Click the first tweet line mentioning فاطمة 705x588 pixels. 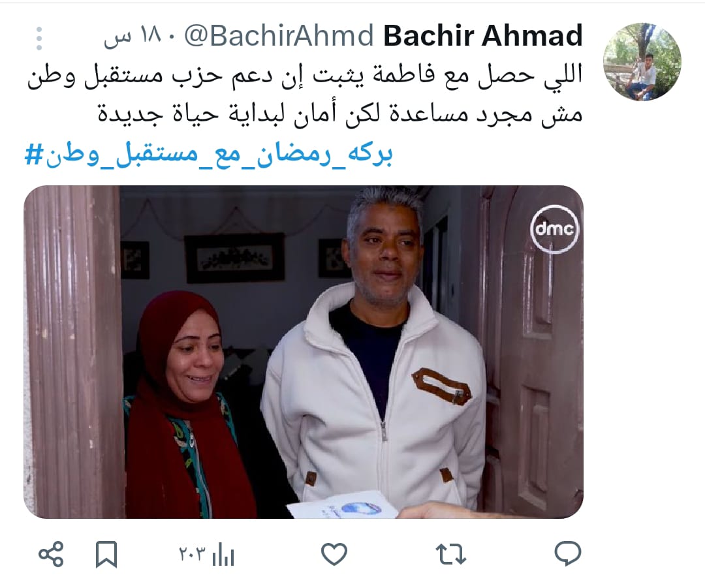305,76
